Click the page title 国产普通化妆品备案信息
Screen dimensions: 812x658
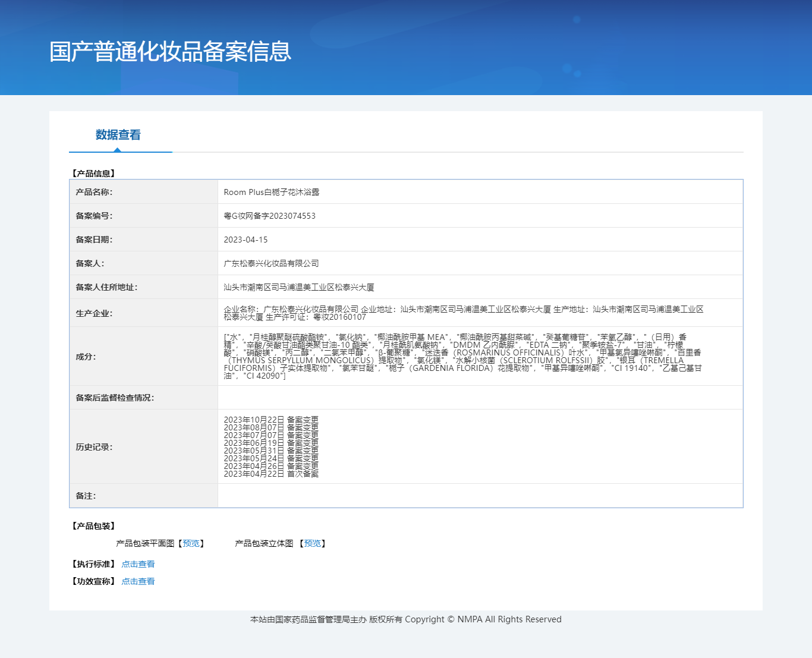[170, 52]
